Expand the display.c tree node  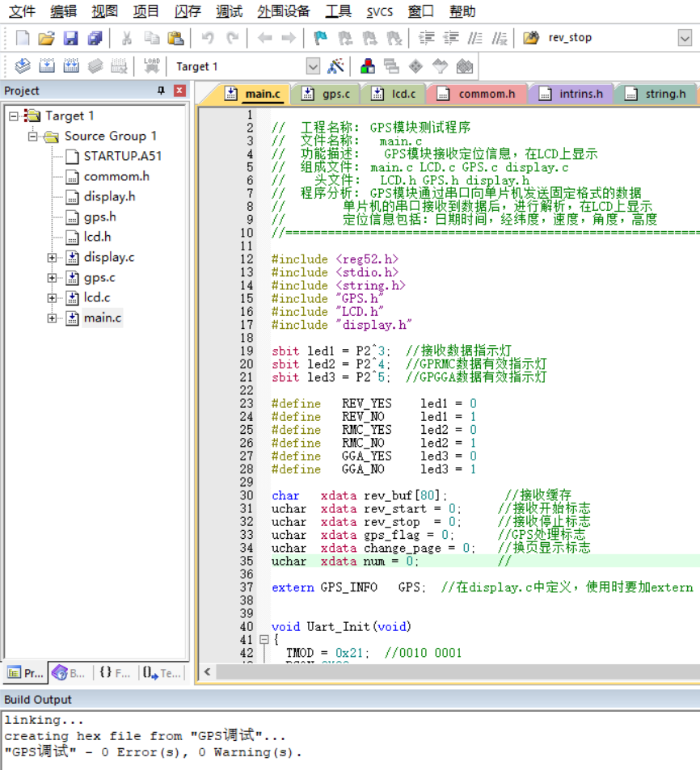tap(52, 257)
